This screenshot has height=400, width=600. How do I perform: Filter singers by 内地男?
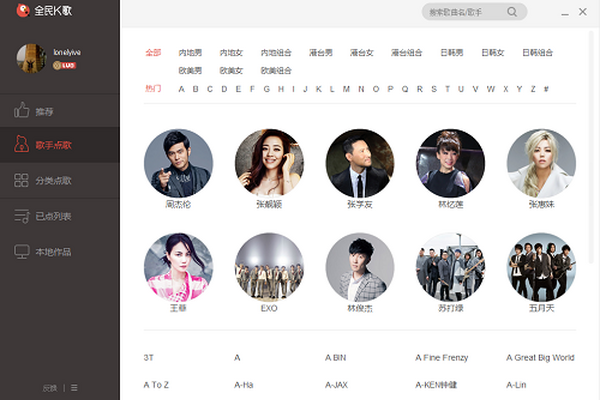(x=190, y=52)
